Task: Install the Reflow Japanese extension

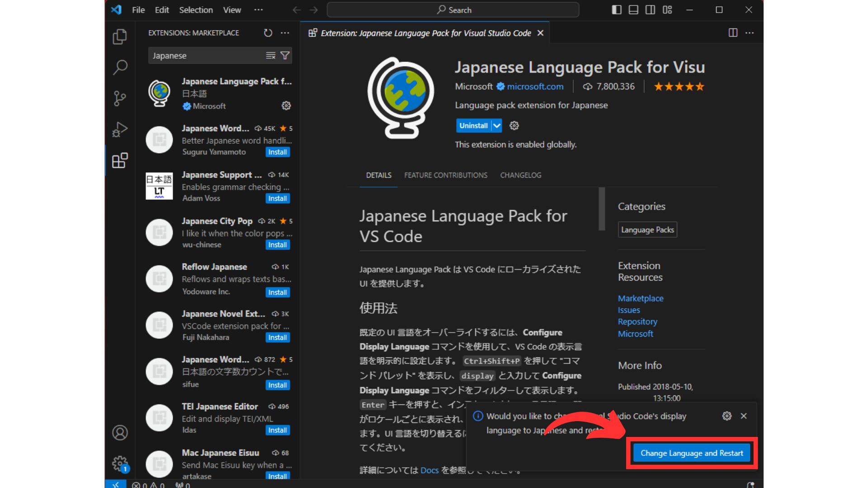Action: pyautogui.click(x=277, y=292)
